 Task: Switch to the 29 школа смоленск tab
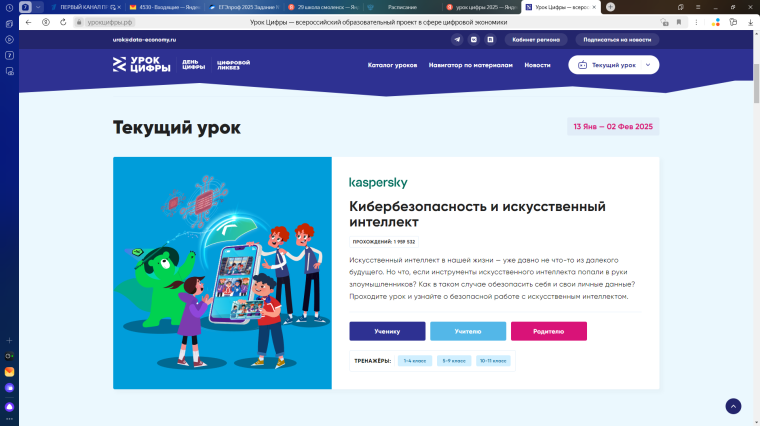tap(323, 7)
